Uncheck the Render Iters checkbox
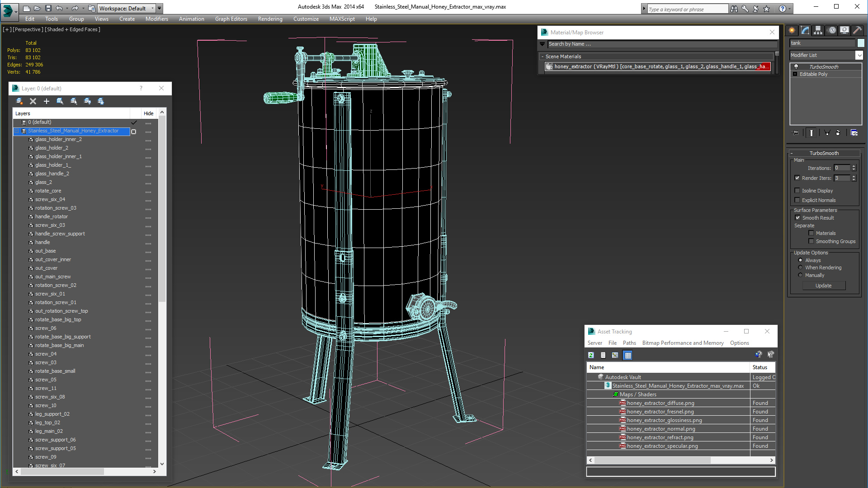The height and width of the screenshot is (488, 868). pyautogui.click(x=797, y=178)
